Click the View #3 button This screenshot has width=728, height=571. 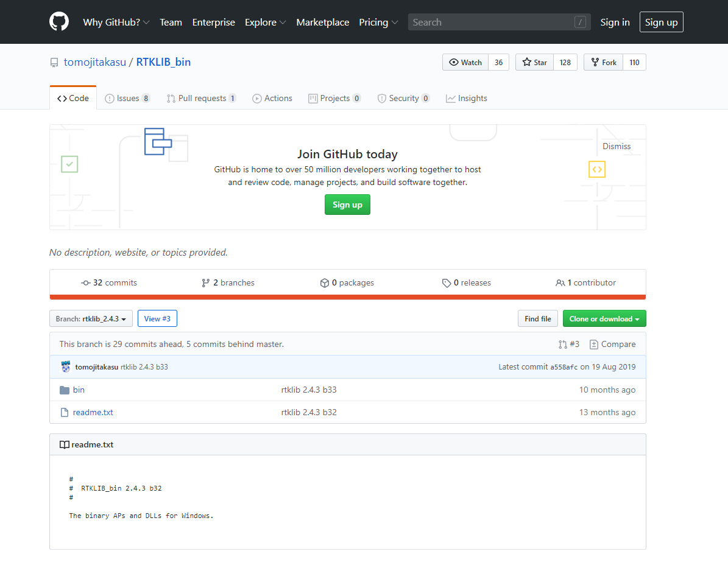pyautogui.click(x=157, y=318)
